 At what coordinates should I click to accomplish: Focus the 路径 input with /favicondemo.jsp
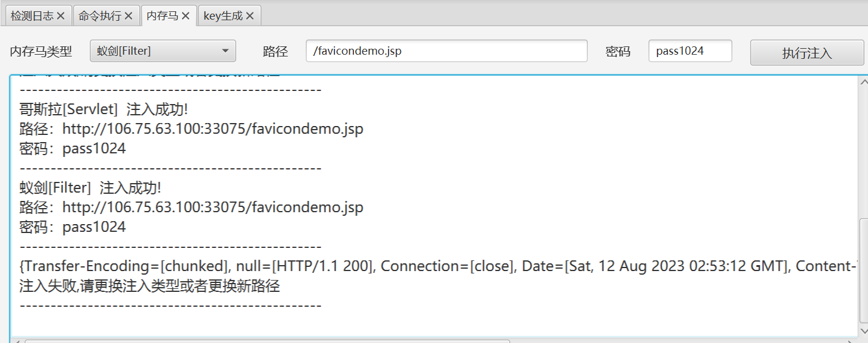tap(446, 51)
